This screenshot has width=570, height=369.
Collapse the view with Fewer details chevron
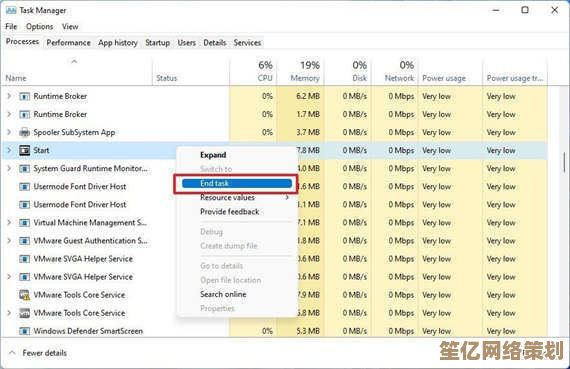(12, 353)
